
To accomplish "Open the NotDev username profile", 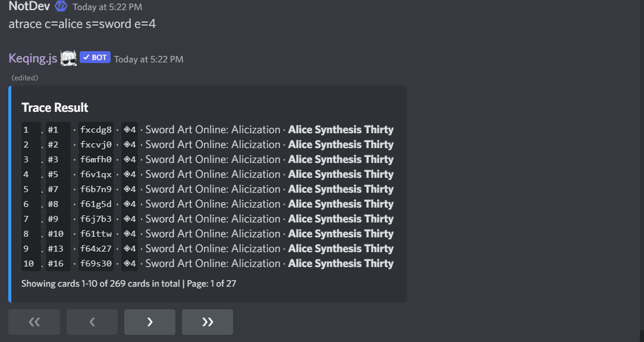I will click(29, 6).
